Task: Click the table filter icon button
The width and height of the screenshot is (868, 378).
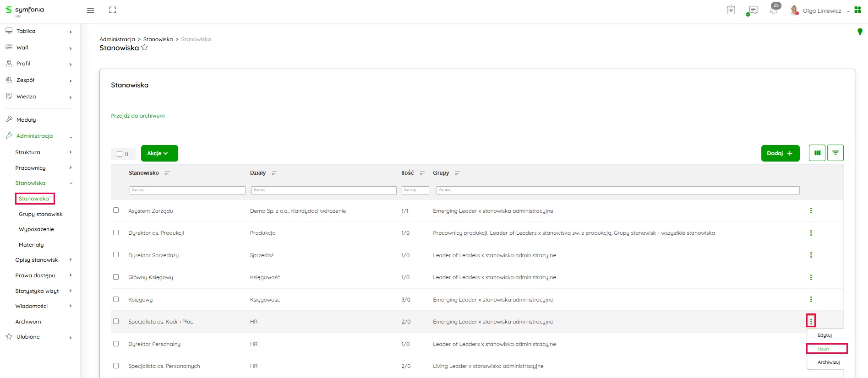Action: click(835, 153)
